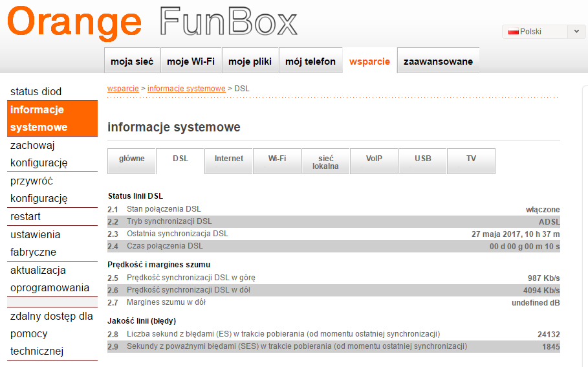Screen dimensions: 588x367
Task: Open ustawienia fabryczne sidebar item
Action: coord(36,243)
